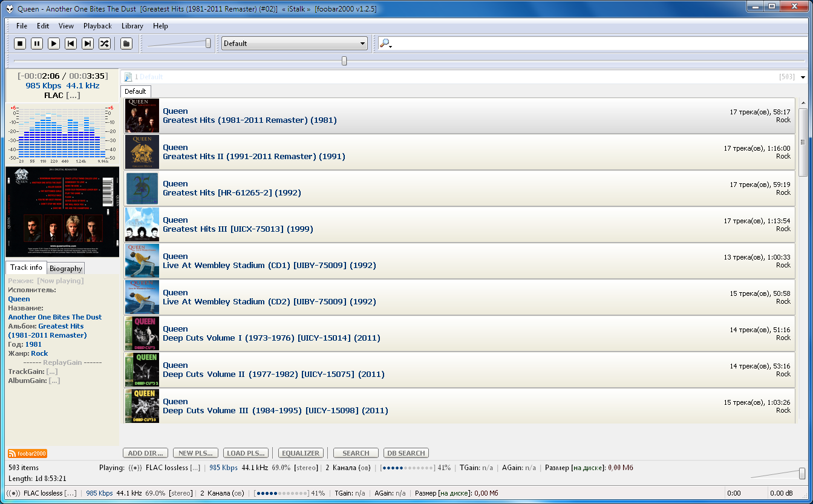
Task: Pause the current track
Action: [37, 44]
